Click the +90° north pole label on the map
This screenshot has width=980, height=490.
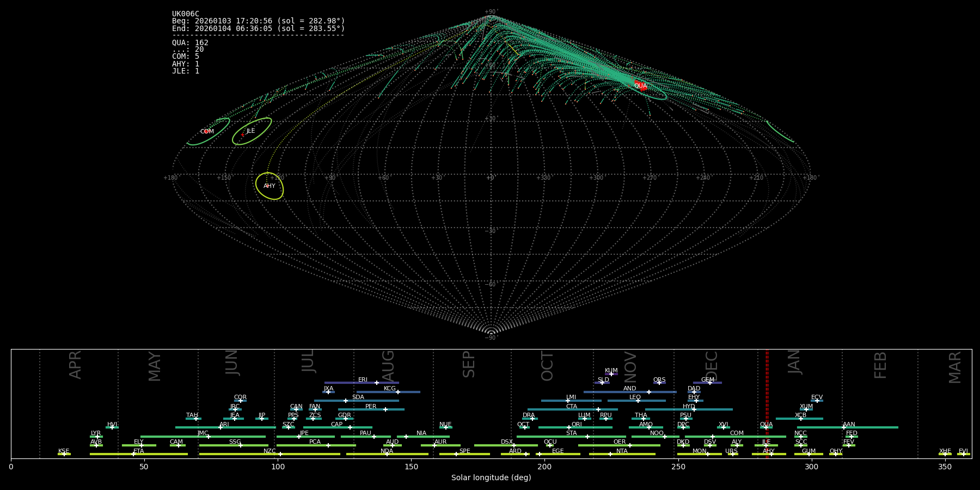point(491,12)
